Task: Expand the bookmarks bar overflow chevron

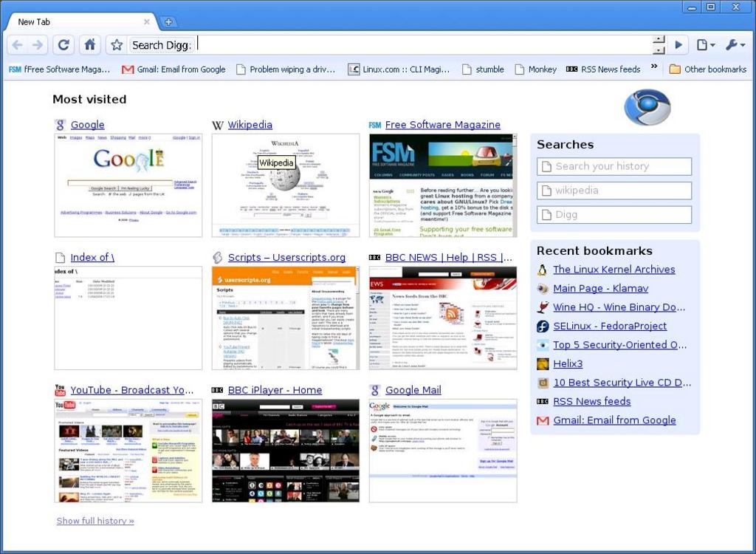Action: (x=654, y=66)
